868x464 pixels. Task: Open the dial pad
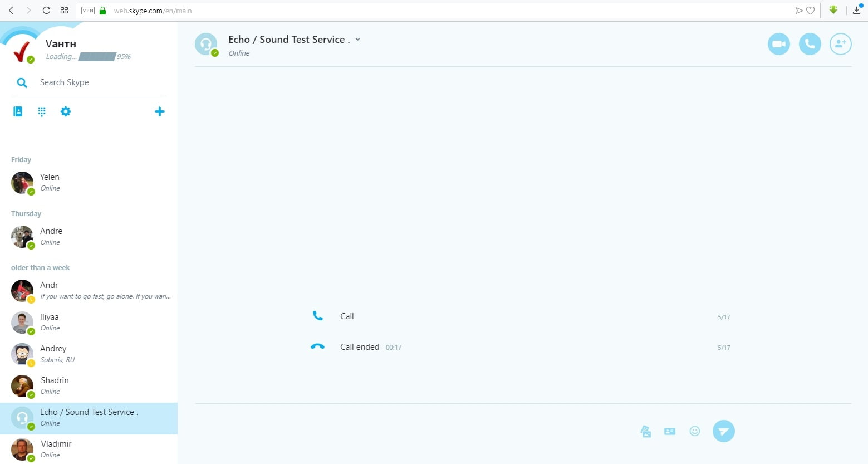[42, 111]
